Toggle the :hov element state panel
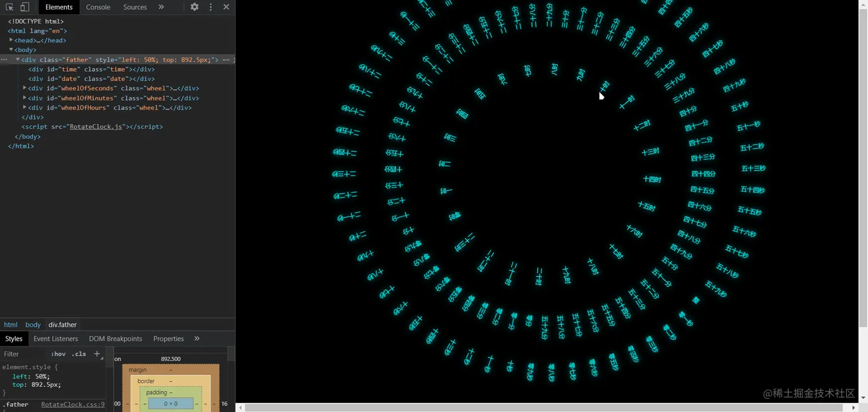The width and height of the screenshot is (868, 412). click(x=59, y=354)
